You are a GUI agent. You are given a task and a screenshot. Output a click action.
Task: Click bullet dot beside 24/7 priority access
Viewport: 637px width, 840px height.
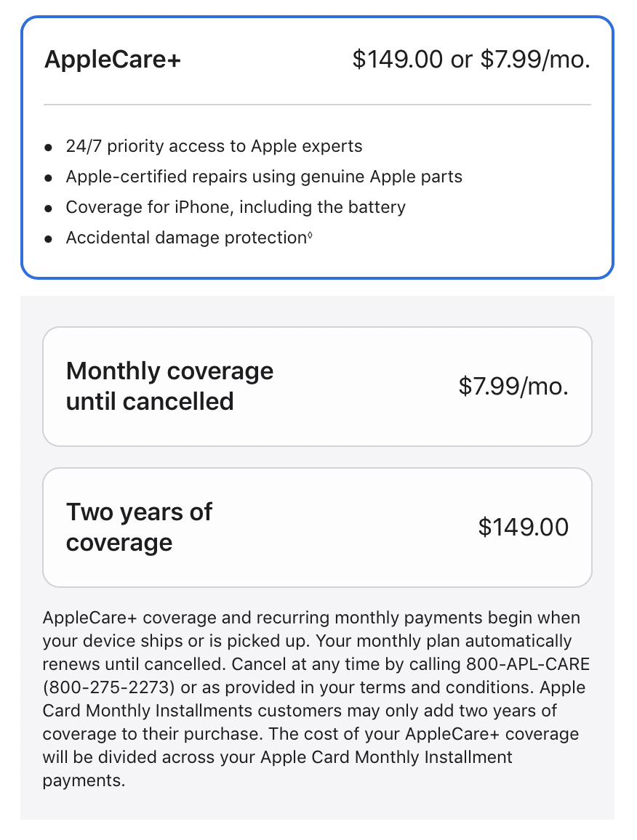(49, 148)
